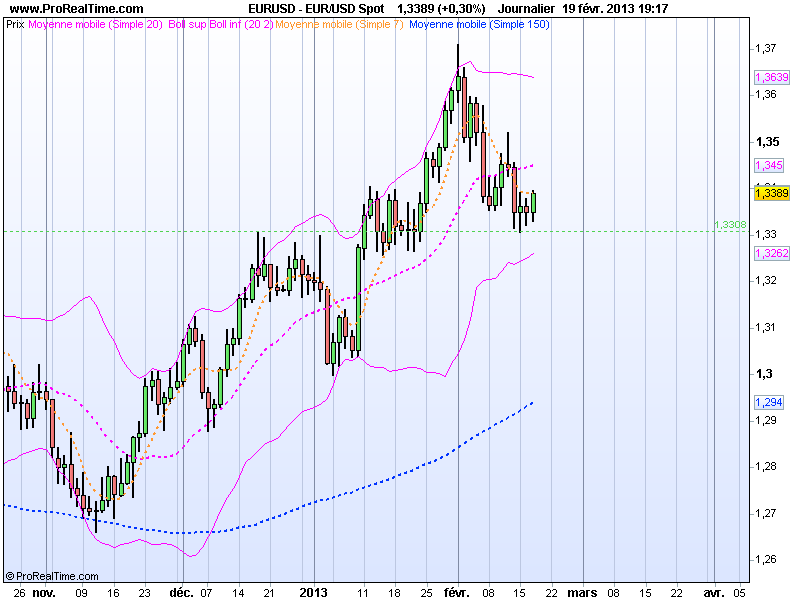Click the green 1,3308 support level label
This screenshot has width=800, height=600.
(x=730, y=224)
